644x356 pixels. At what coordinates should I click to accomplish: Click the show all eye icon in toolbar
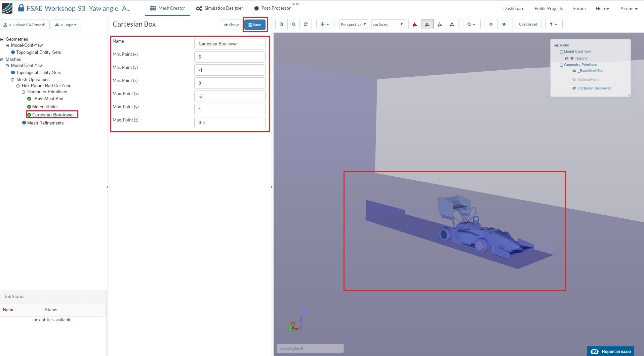504,24
